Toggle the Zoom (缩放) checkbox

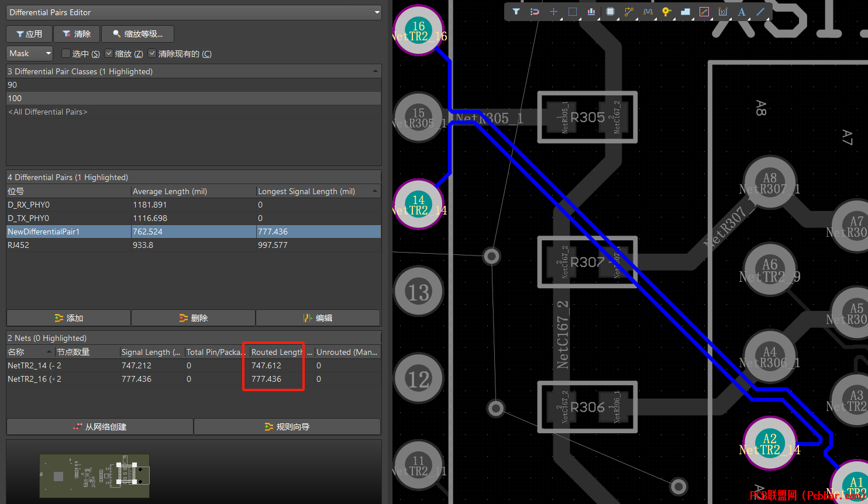pyautogui.click(x=109, y=53)
